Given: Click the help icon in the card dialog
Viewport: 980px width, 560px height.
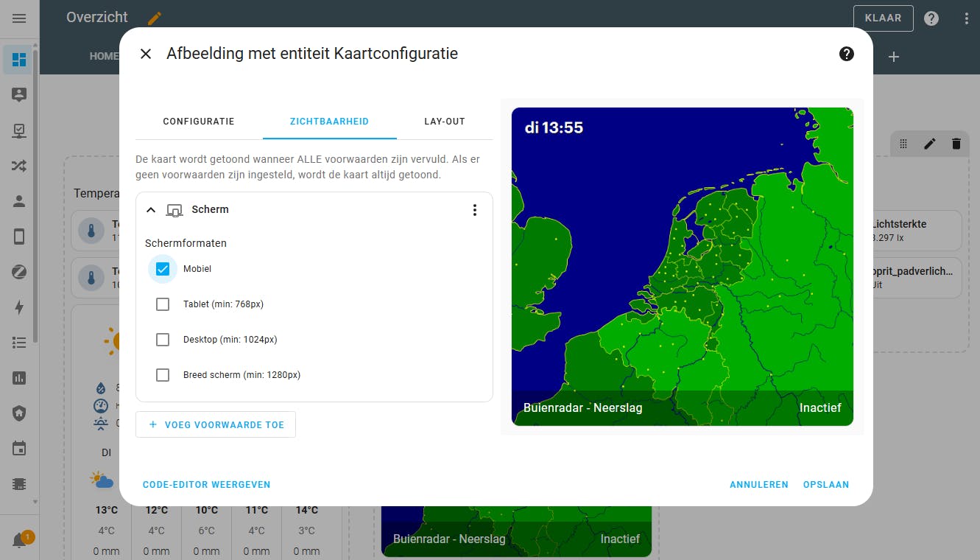Looking at the screenshot, I should [x=847, y=54].
